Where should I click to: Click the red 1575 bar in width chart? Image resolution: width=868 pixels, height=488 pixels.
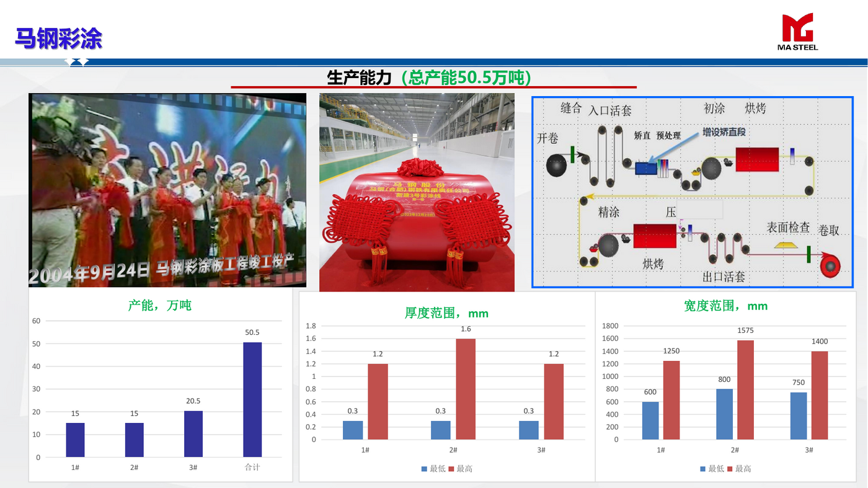point(746,390)
